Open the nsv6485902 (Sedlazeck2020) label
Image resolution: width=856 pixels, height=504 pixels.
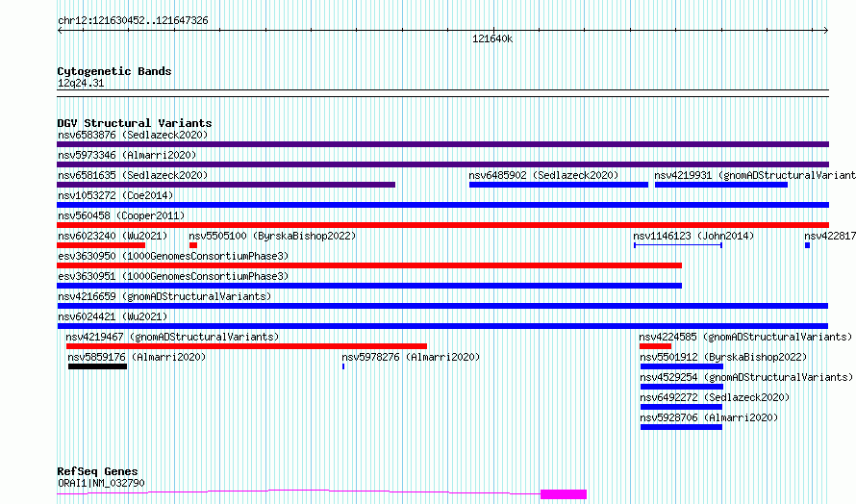point(543,175)
